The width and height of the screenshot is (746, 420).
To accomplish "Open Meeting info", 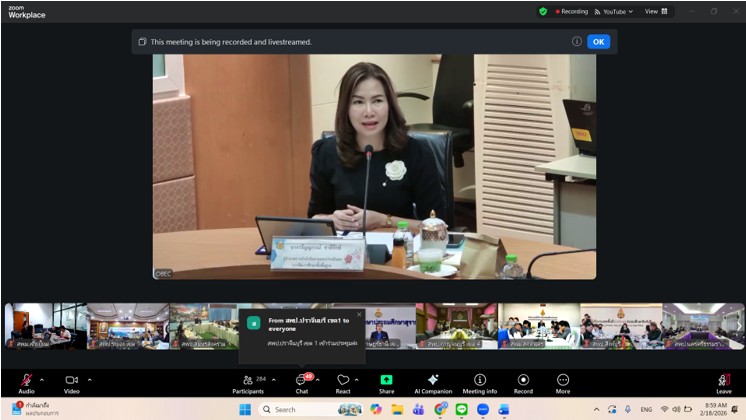I will tap(480, 381).
